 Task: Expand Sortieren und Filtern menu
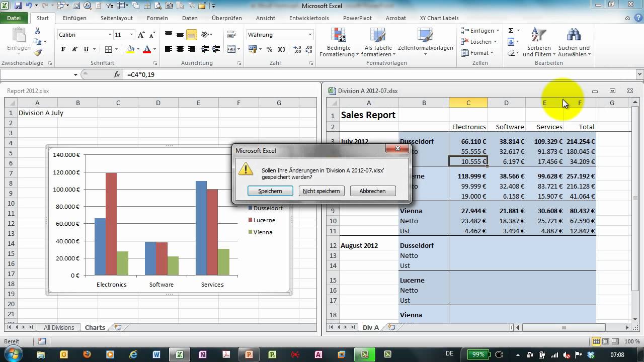tap(539, 42)
